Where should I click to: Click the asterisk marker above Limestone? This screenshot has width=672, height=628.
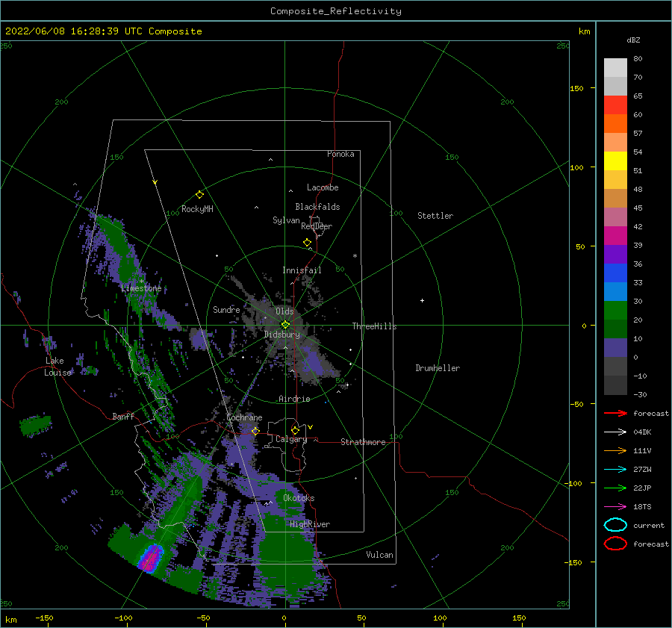(141, 282)
